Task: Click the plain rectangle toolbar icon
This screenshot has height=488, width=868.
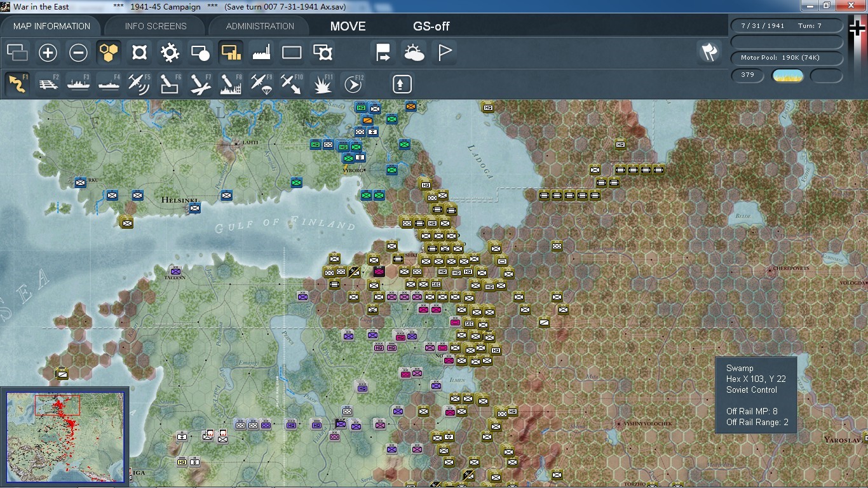Action: [292, 52]
